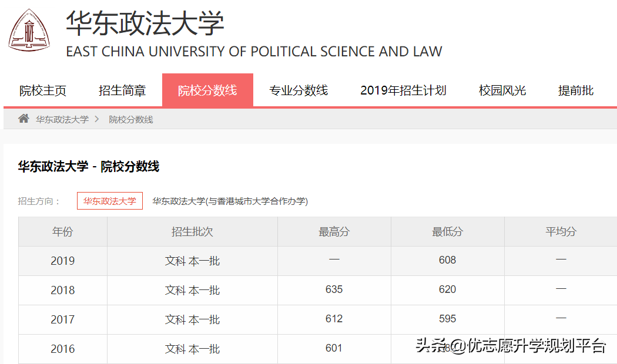This screenshot has height=364, width=617.
Task: Select the 最高分 column header
Action: [334, 231]
